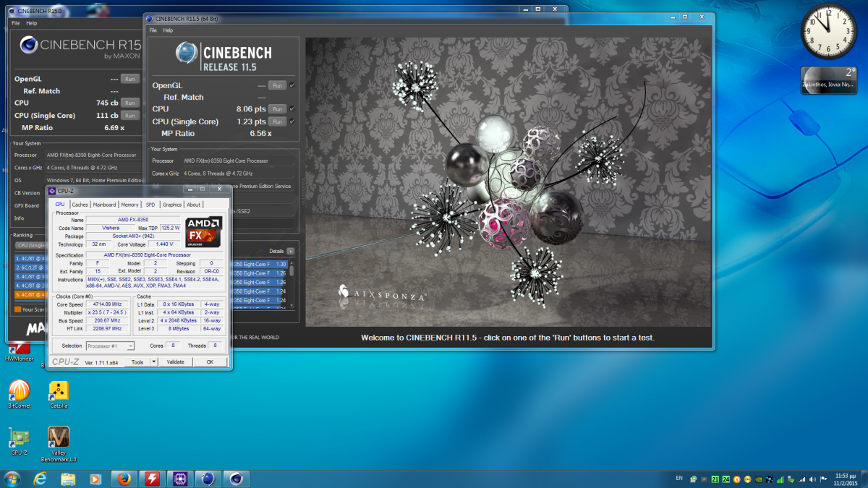This screenshot has height=488, width=868.
Task: Run the OpenGL test in Cinebench R11.5
Action: click(x=277, y=85)
